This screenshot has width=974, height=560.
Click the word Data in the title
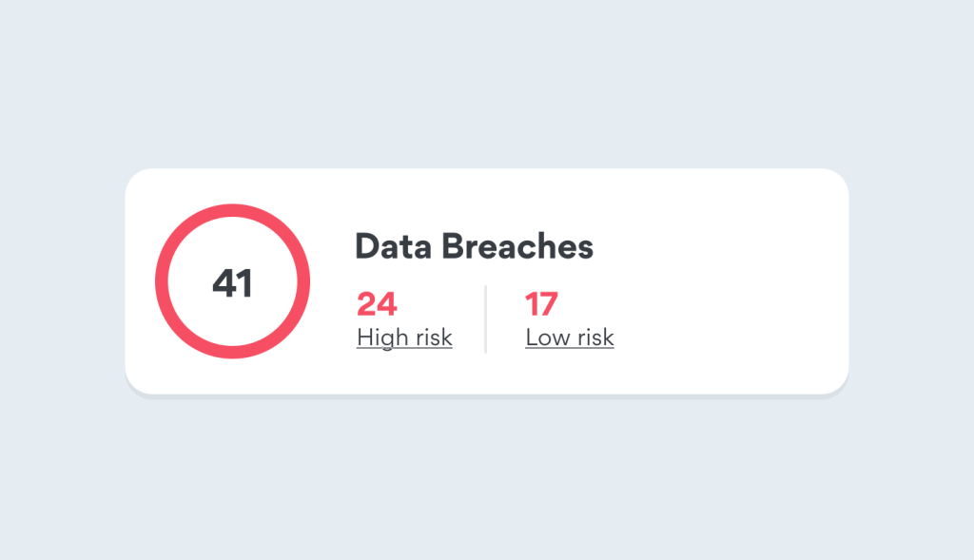click(x=393, y=246)
